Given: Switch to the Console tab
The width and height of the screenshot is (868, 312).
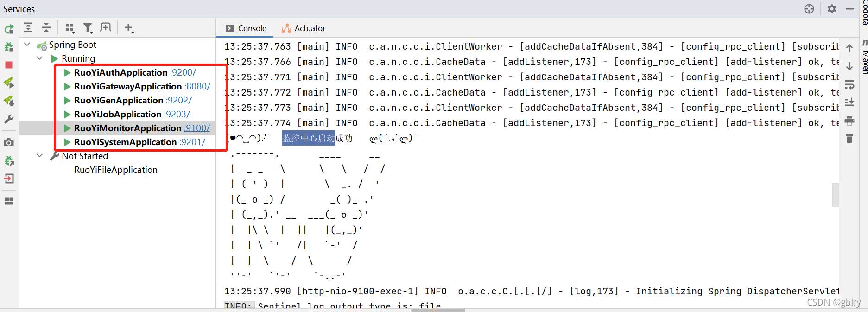Looking at the screenshot, I should 246,28.
